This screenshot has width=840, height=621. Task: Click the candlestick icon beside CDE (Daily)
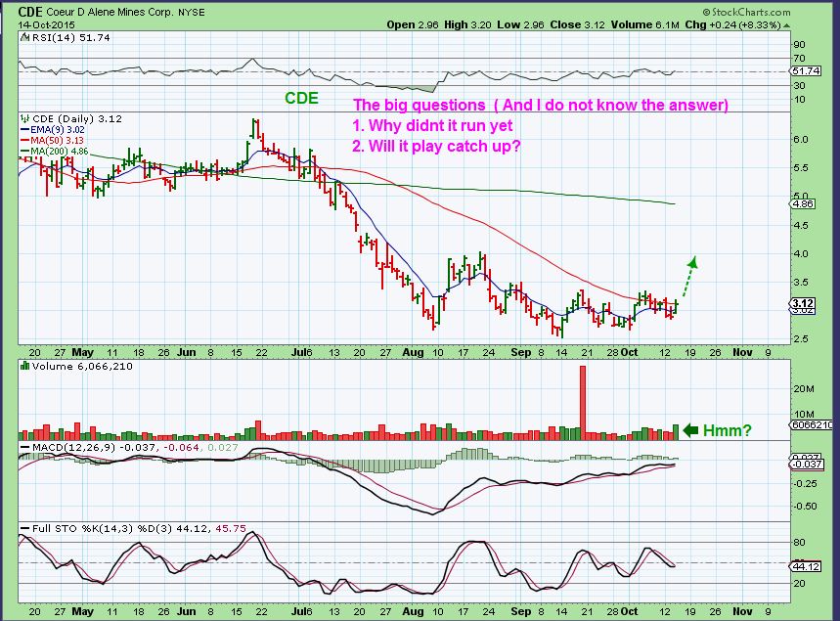(x=24, y=118)
